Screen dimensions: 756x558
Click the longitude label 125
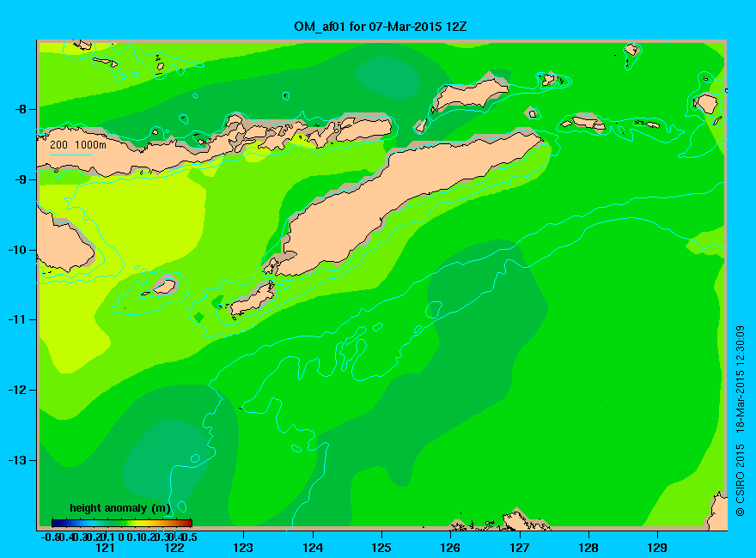coord(381,548)
